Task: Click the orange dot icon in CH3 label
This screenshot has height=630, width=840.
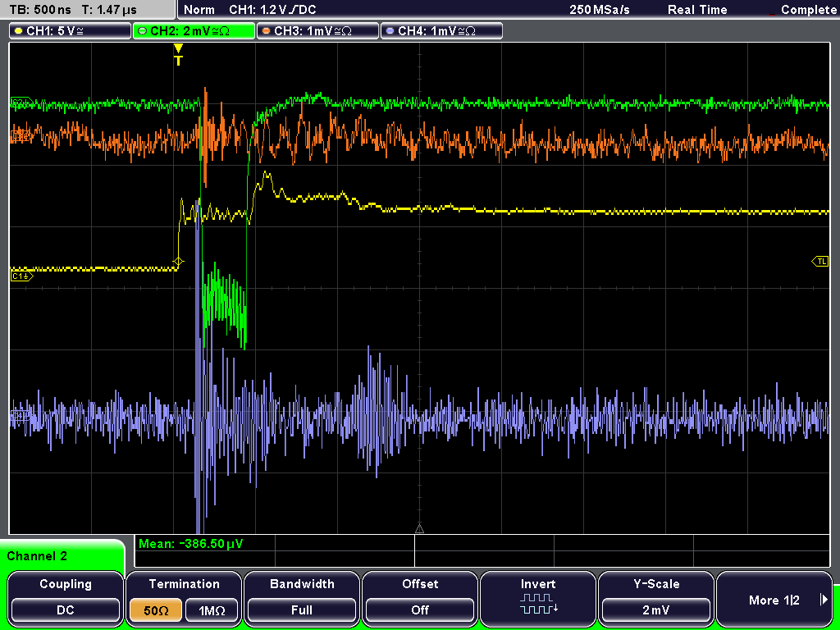Action: tap(266, 31)
